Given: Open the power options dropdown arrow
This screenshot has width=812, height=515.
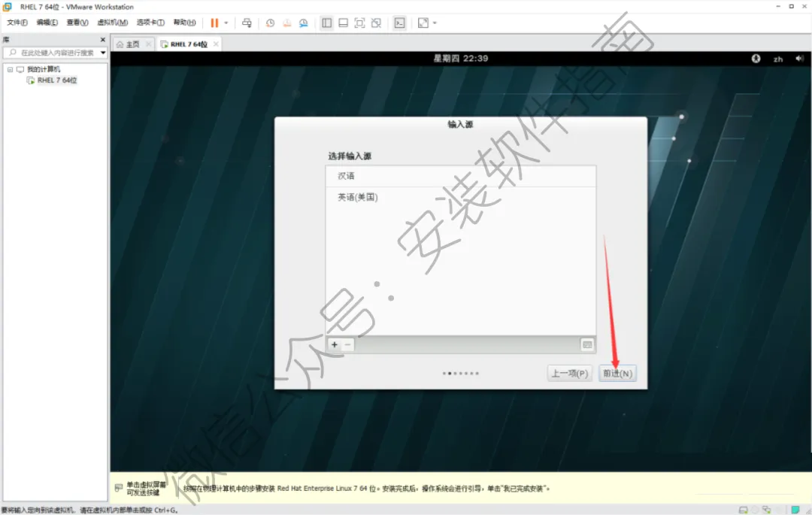Looking at the screenshot, I should coord(226,23).
